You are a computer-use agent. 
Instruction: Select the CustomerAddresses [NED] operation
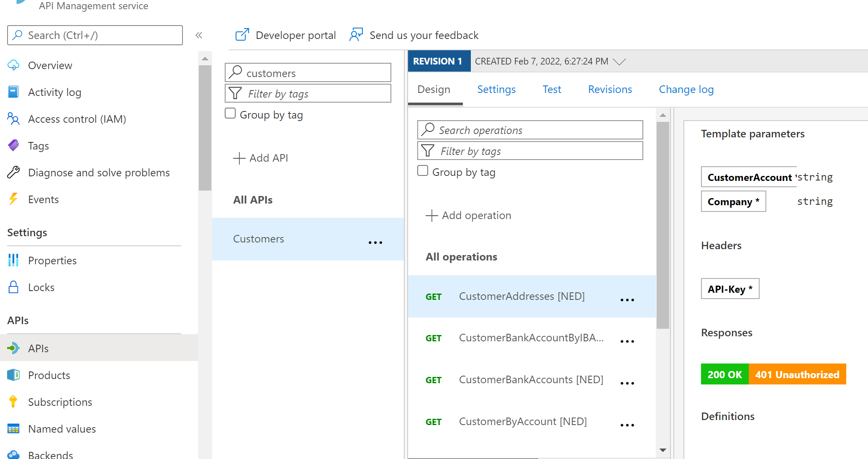[x=532, y=296]
